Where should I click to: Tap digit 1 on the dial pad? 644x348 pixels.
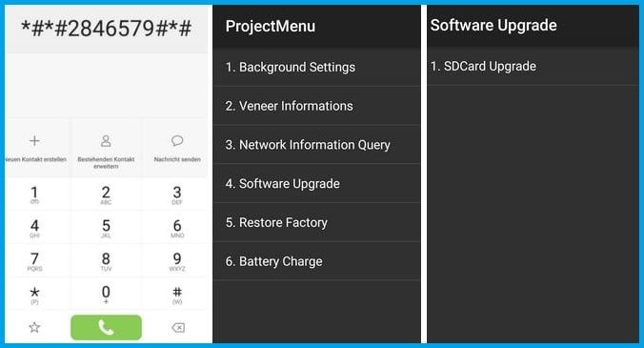(x=35, y=194)
